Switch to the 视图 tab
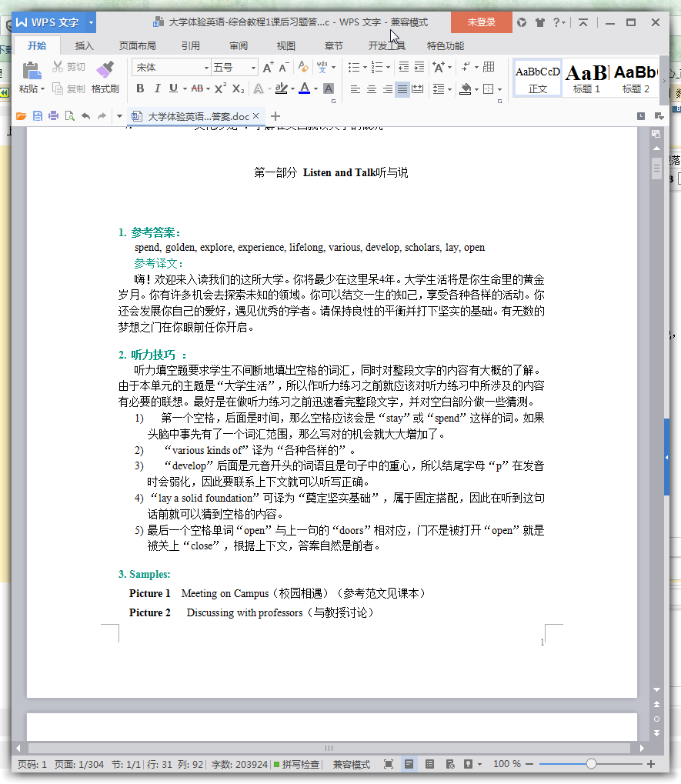The height and width of the screenshot is (784, 681). pyautogui.click(x=286, y=46)
